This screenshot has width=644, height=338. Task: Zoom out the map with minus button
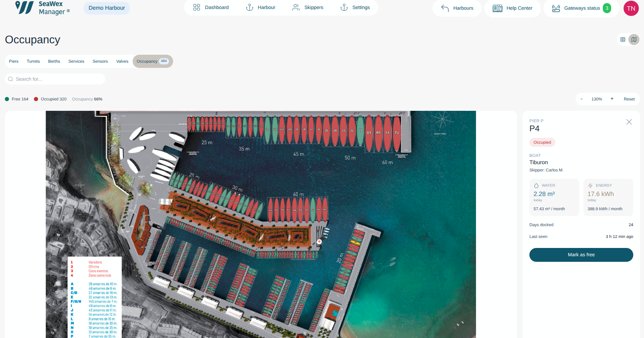coord(582,99)
